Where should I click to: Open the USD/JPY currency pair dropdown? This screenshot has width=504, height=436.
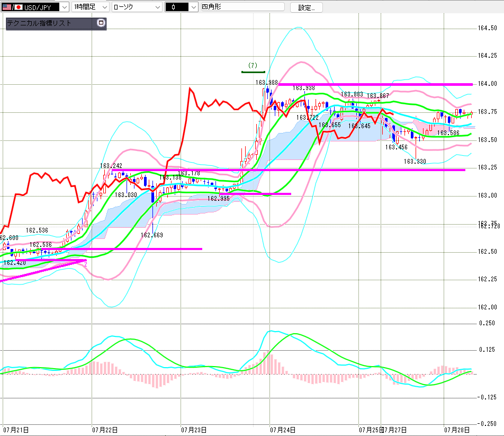[35, 7]
